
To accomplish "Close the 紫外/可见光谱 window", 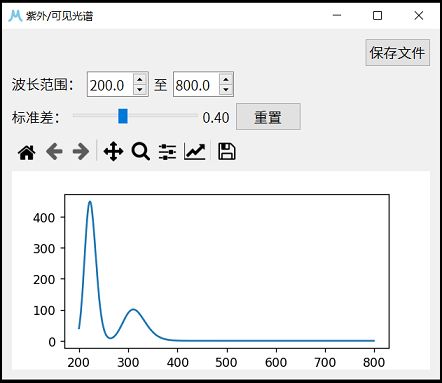I will click(419, 15).
